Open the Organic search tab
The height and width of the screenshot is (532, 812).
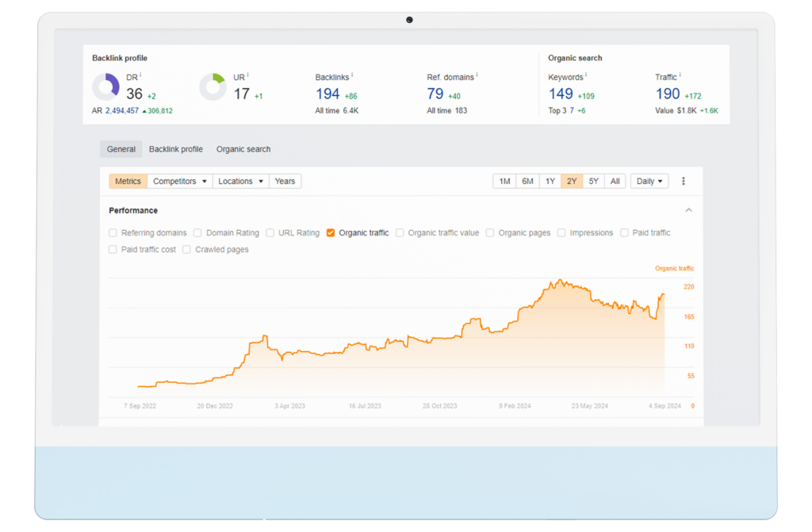click(x=243, y=149)
